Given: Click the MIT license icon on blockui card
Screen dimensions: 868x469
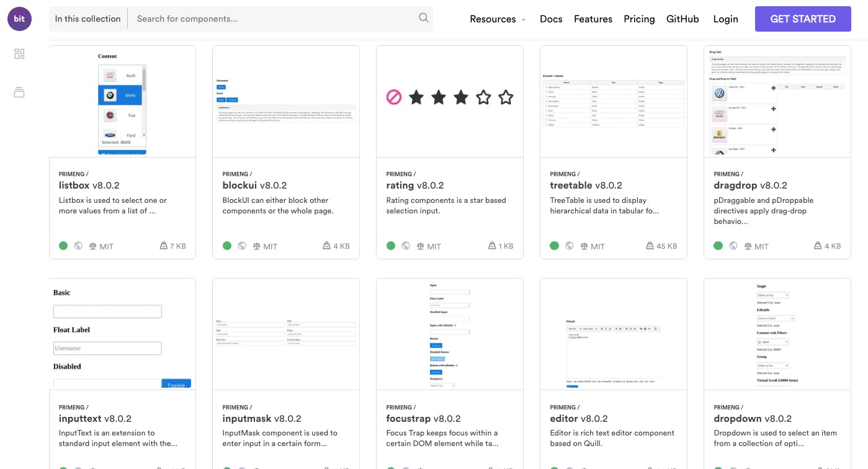Looking at the screenshot, I should tap(257, 246).
